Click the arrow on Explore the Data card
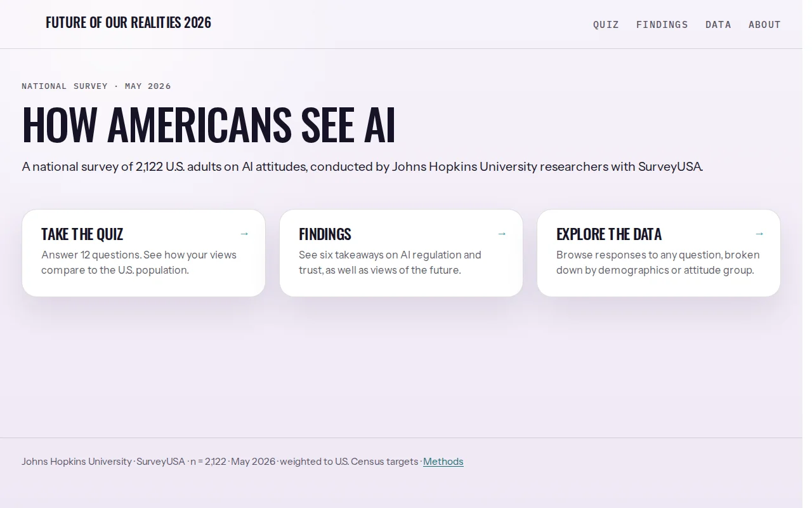812x508 pixels. click(x=759, y=234)
